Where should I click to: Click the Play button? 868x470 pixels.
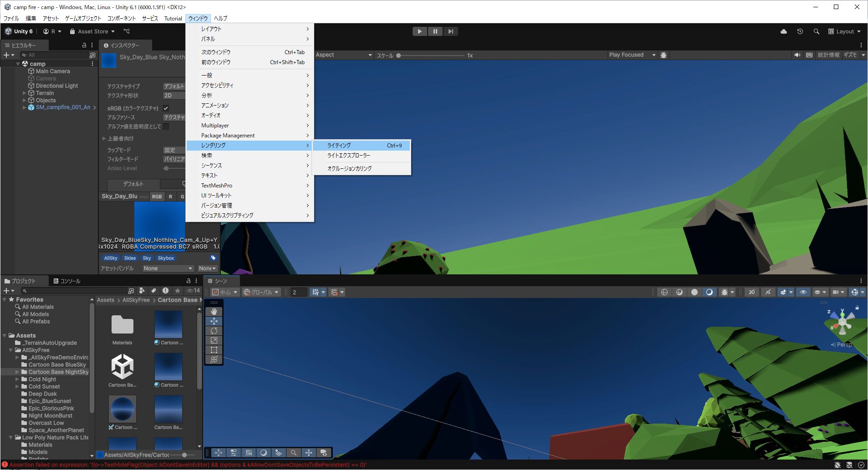point(419,31)
